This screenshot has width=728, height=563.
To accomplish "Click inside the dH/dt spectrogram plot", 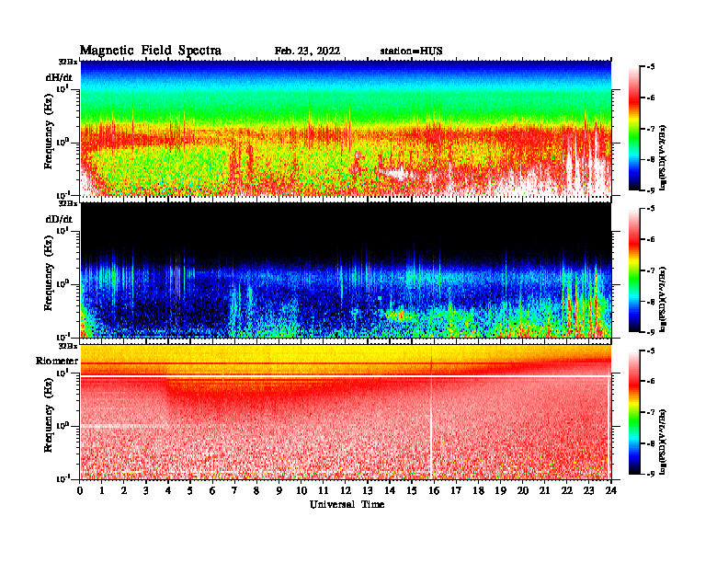I will [x=346, y=128].
